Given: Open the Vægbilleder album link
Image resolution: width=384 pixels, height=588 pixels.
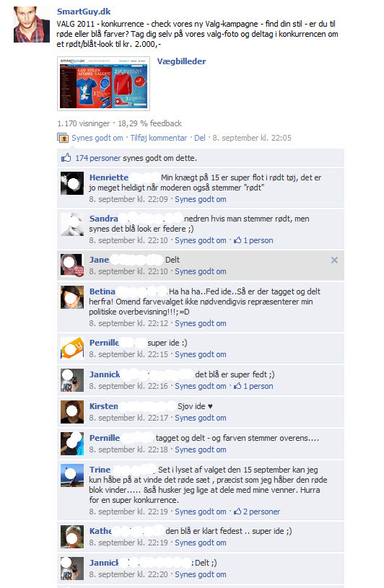Looking at the screenshot, I should (x=181, y=61).
